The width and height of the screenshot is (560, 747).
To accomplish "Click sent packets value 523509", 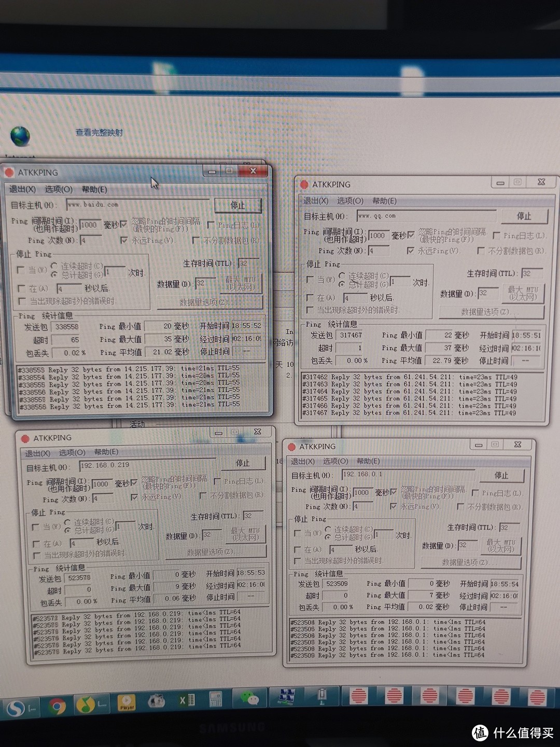I will (x=337, y=584).
